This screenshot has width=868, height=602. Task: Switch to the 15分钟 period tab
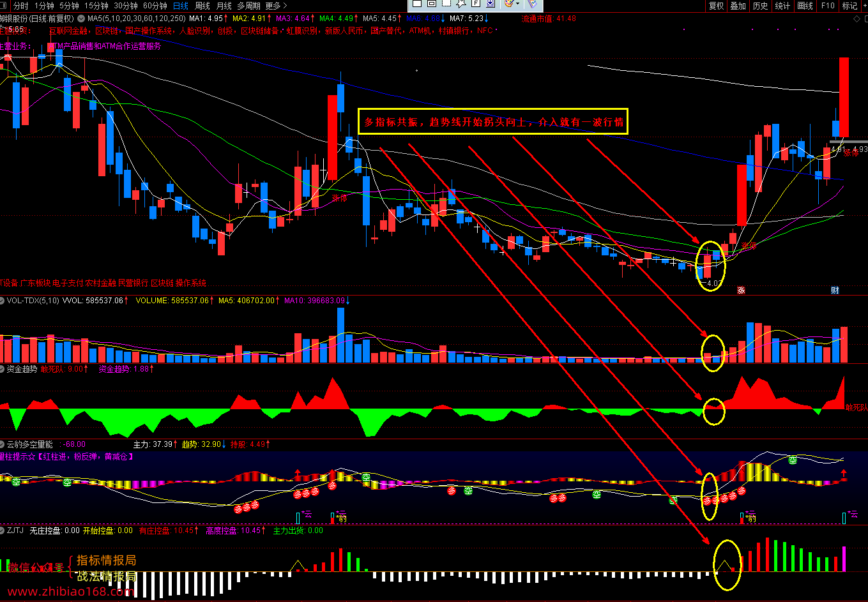coord(96,6)
